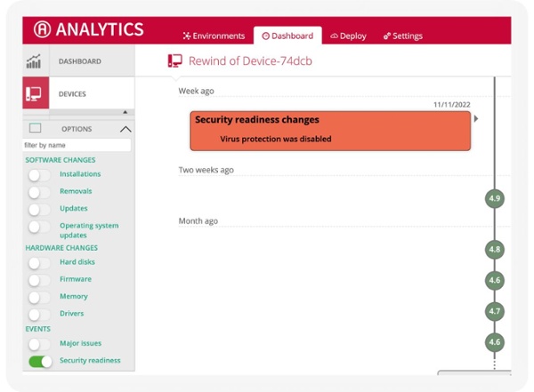Click the EVENTS heading
Viewport: 534px width, 392px height.
(x=37, y=329)
